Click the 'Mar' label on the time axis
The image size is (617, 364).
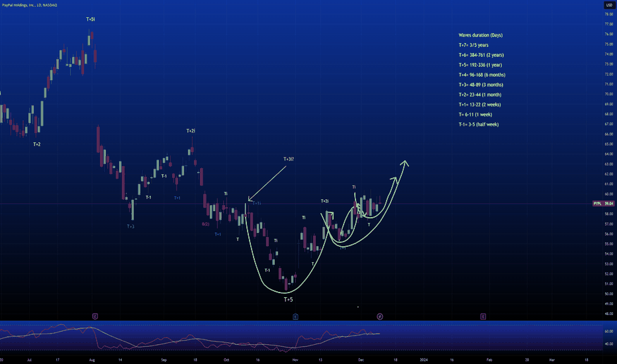point(551,360)
